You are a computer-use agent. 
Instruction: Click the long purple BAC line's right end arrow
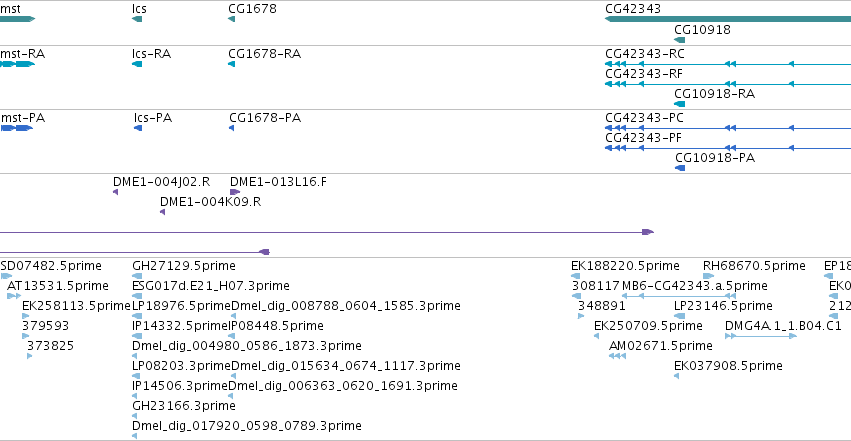click(x=648, y=232)
